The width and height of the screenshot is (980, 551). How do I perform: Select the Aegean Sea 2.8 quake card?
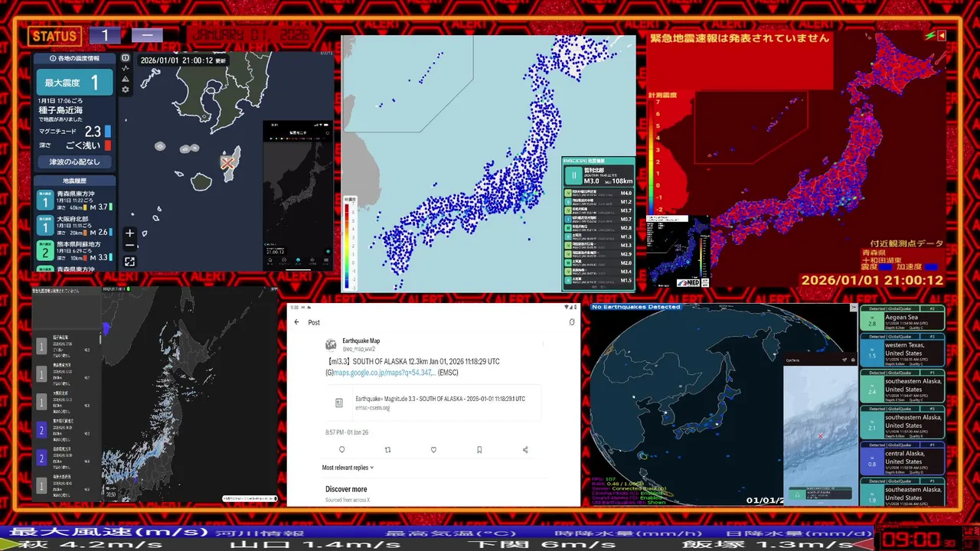(x=902, y=318)
